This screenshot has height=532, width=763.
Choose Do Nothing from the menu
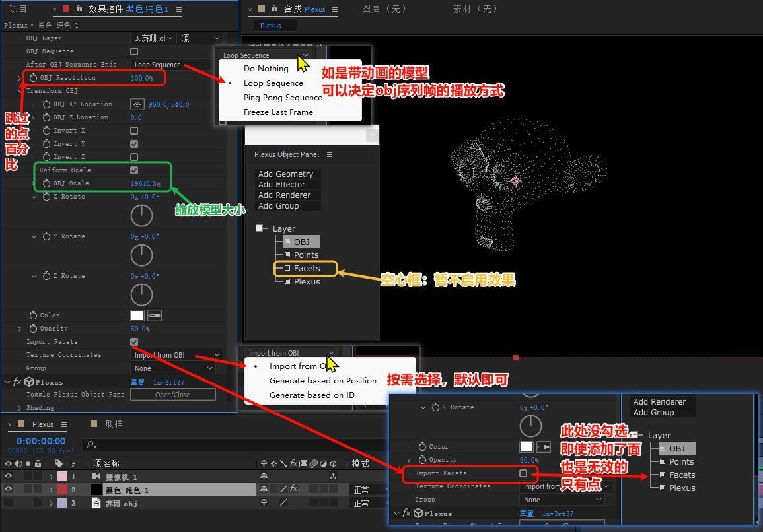point(266,69)
